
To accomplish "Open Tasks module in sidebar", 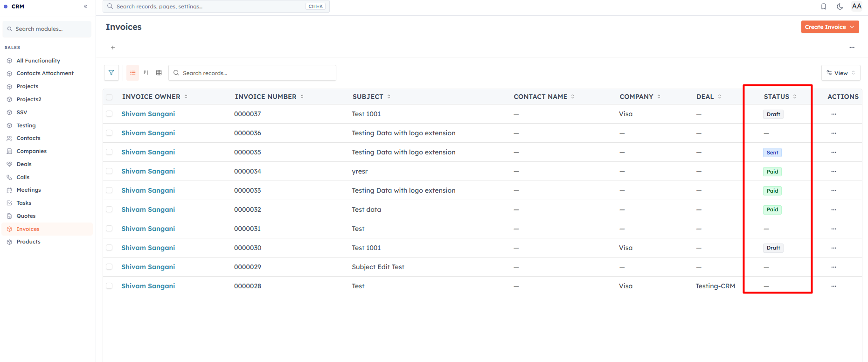I will pyautogui.click(x=24, y=203).
